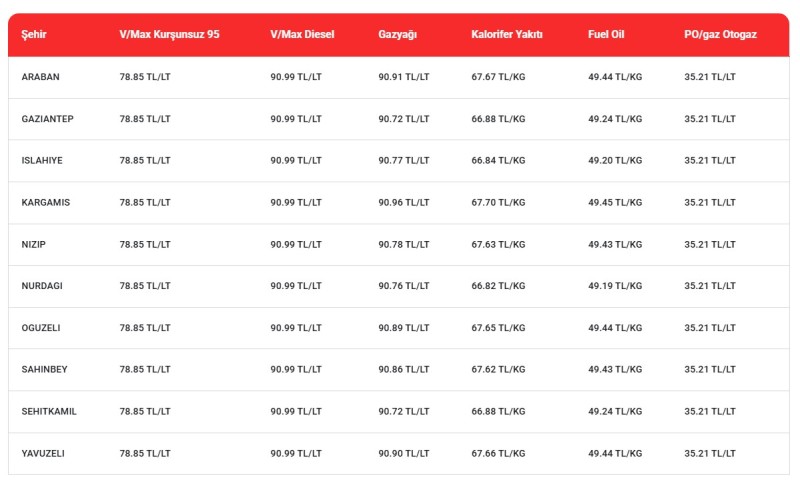Click NURDAGI in the city column
The height and width of the screenshot is (492, 800).
click(x=42, y=286)
